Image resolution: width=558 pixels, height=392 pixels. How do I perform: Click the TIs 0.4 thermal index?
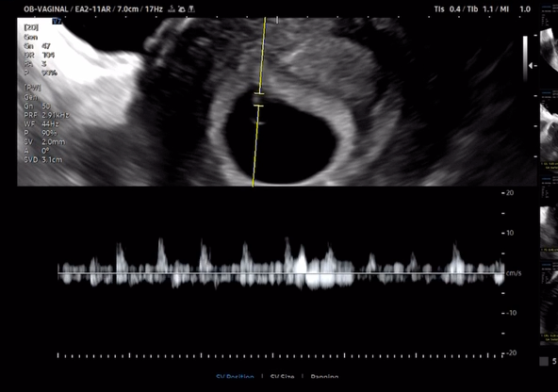tap(447, 9)
